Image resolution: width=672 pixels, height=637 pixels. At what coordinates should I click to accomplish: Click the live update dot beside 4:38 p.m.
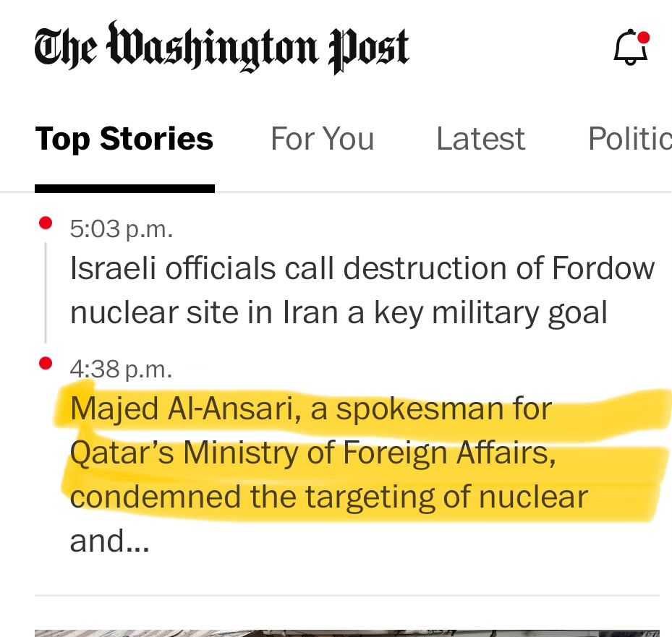(46, 363)
